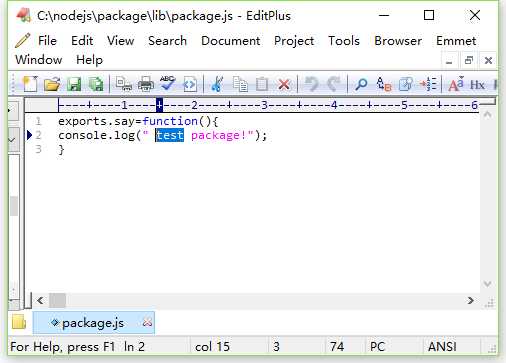
Task: Click the Copy toolbar icon
Action: tap(240, 84)
